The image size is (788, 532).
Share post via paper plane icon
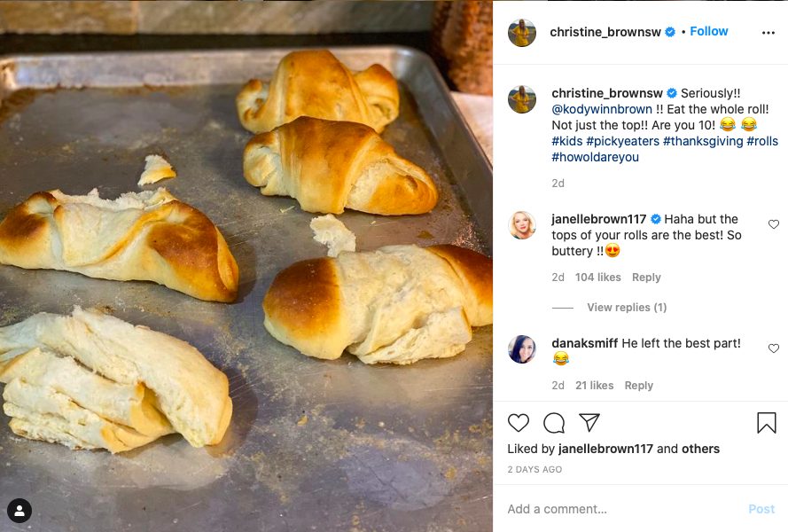tap(589, 423)
